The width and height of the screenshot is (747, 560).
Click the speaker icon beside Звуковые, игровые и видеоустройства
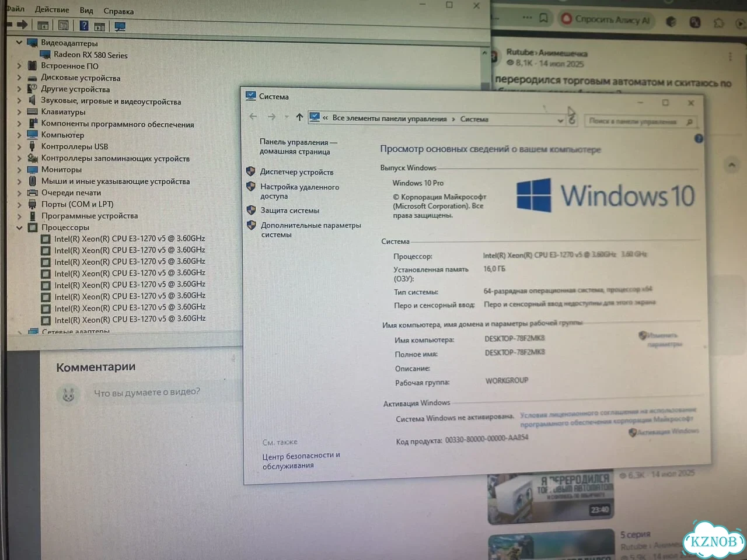[32, 100]
